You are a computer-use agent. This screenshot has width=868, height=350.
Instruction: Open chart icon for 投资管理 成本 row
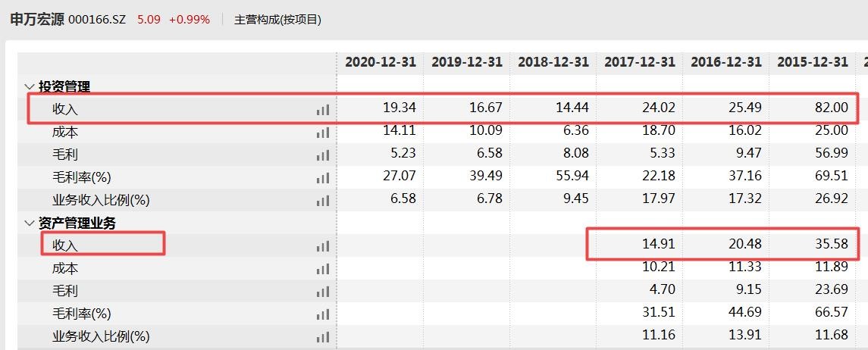point(323,133)
